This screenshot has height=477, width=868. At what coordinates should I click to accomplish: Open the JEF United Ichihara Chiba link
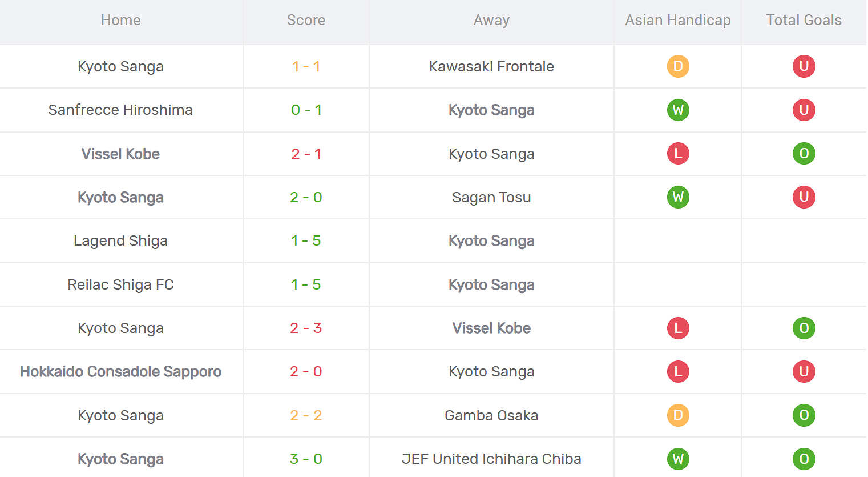coord(491,459)
